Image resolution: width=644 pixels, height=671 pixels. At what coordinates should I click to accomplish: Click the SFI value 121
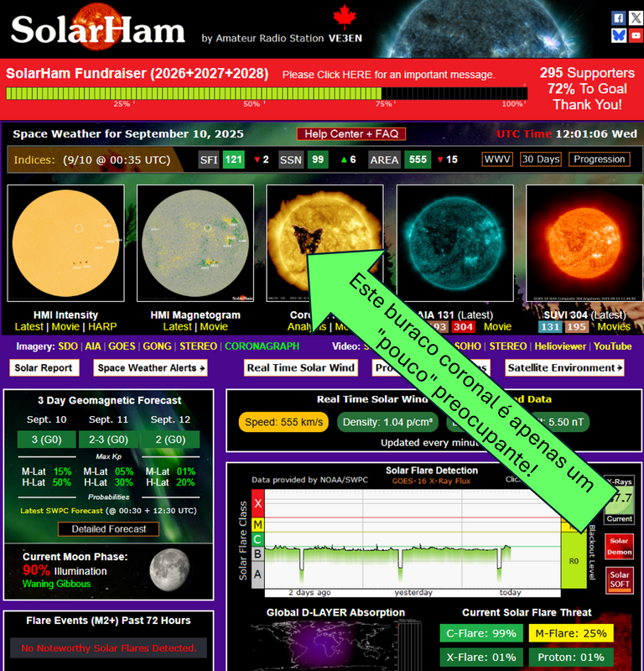point(233,159)
